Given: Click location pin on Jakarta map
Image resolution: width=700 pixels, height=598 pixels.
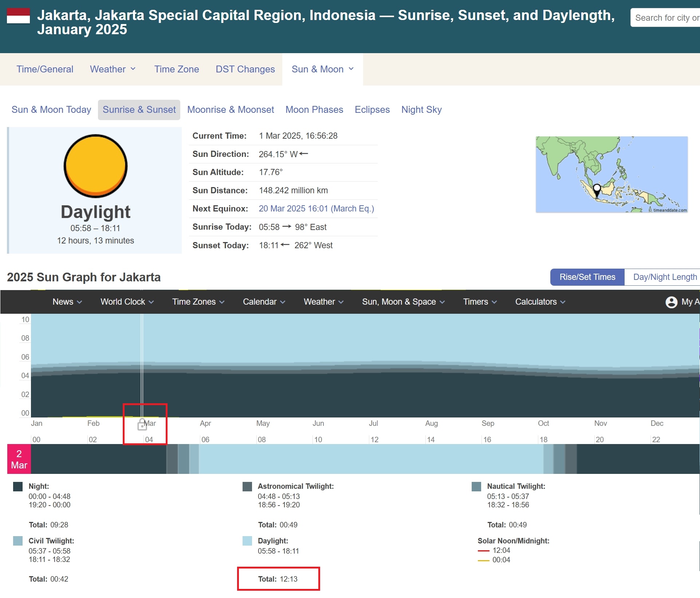Looking at the screenshot, I should pos(597,189).
